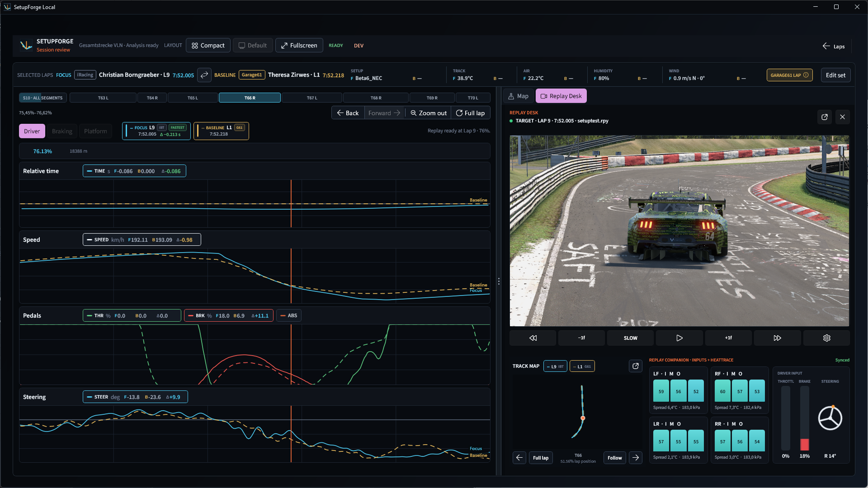Select segment T66 R
Viewport: 868px width, 488px height.
(250, 98)
